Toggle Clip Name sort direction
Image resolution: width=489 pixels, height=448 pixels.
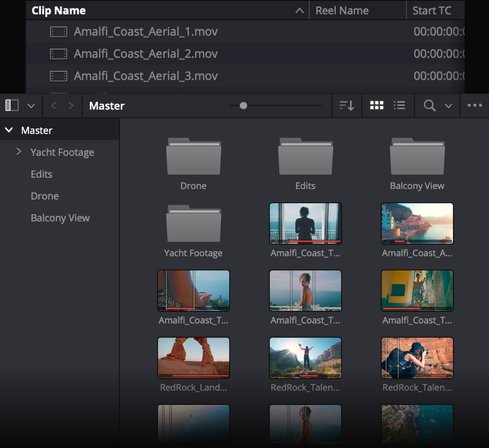[x=299, y=10]
